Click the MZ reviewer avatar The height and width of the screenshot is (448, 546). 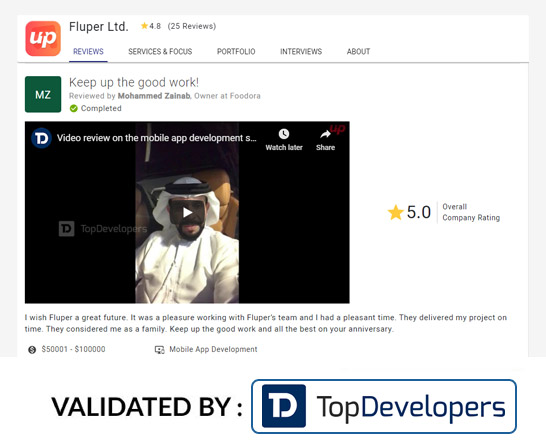pos(43,94)
